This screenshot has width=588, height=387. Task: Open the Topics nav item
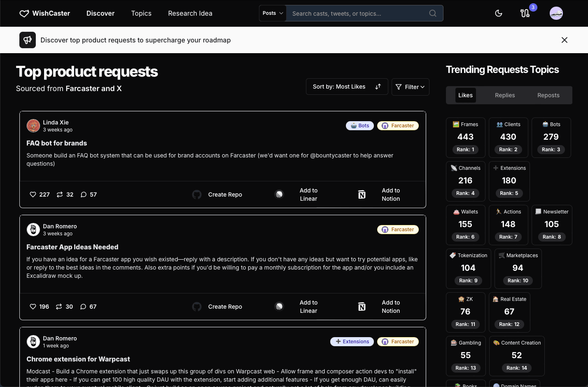pos(141,13)
